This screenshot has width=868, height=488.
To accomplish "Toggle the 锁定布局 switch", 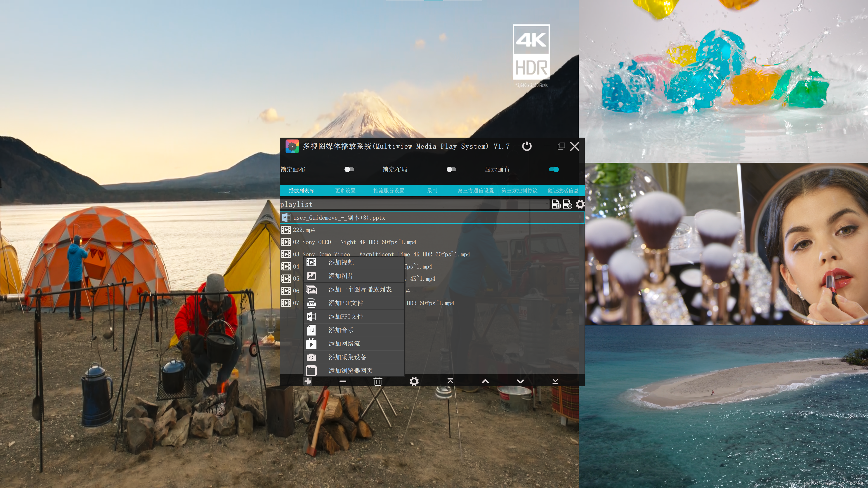I will [451, 169].
